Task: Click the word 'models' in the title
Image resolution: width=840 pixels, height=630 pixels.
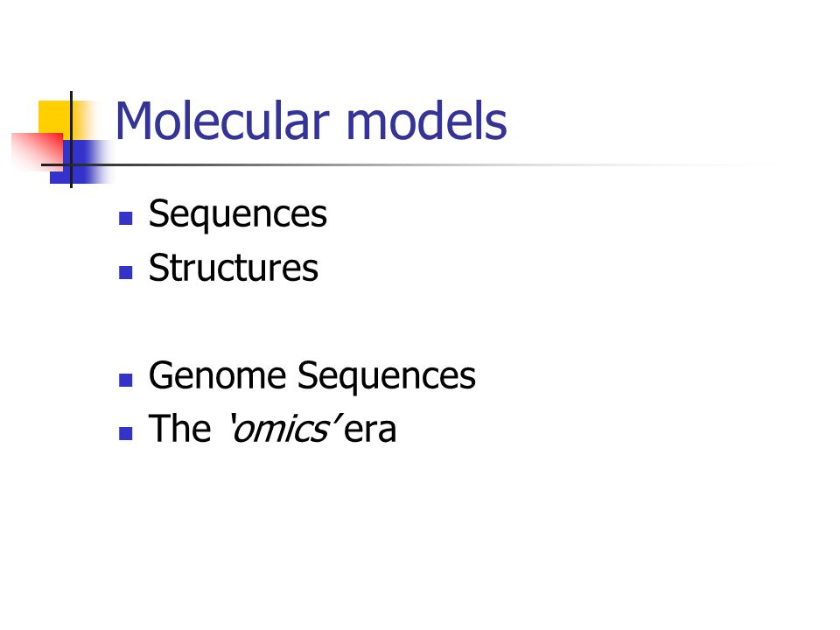Action: click(x=427, y=121)
